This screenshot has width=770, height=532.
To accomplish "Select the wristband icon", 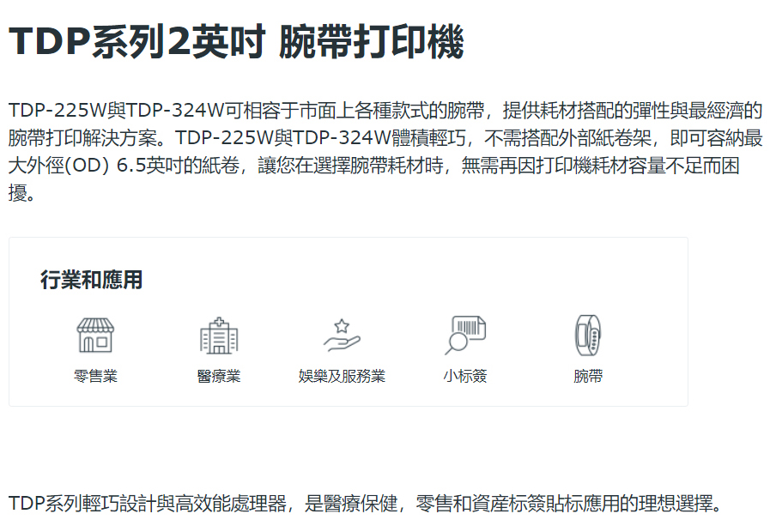I will [588, 336].
